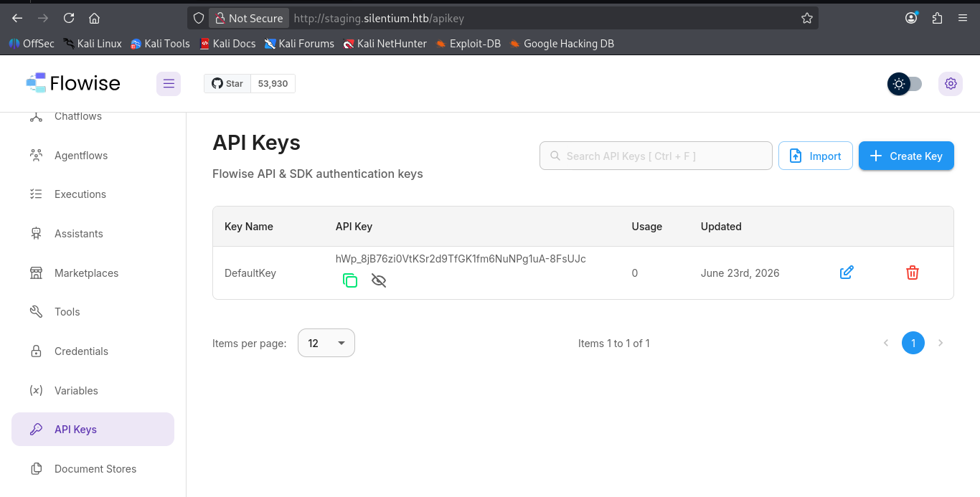Click the Create Key button

tap(906, 156)
